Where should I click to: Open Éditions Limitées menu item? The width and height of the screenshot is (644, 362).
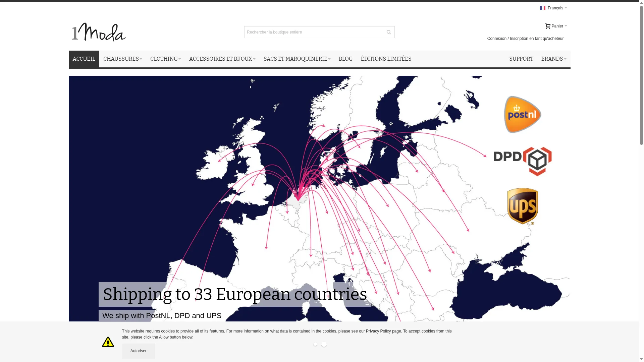[x=386, y=59]
